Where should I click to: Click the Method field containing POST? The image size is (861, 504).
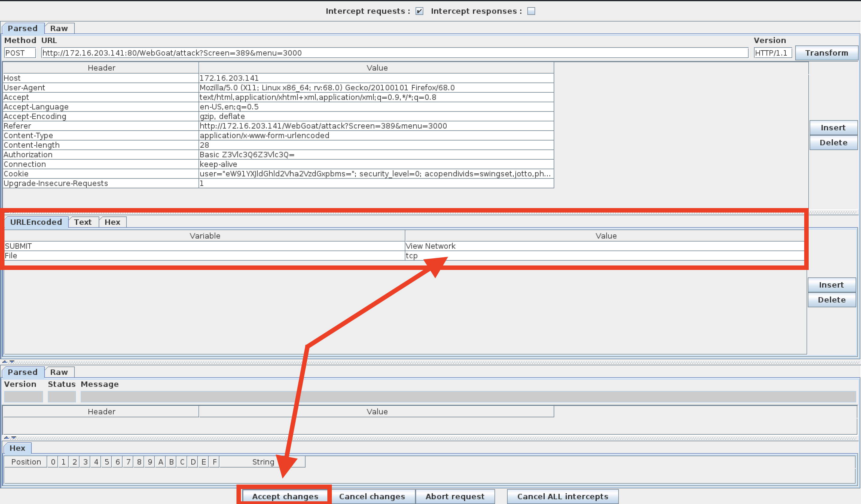(x=20, y=53)
